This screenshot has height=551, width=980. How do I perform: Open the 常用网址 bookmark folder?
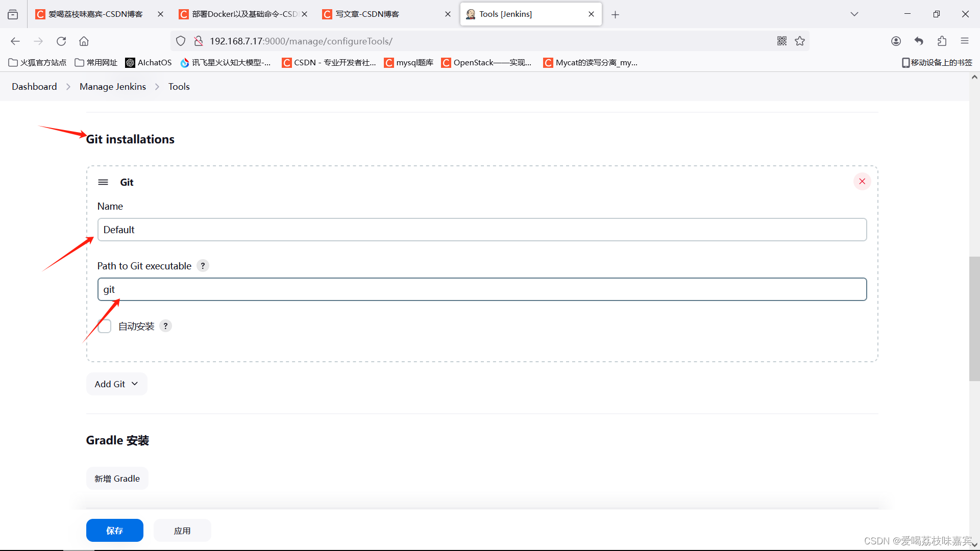point(96,63)
